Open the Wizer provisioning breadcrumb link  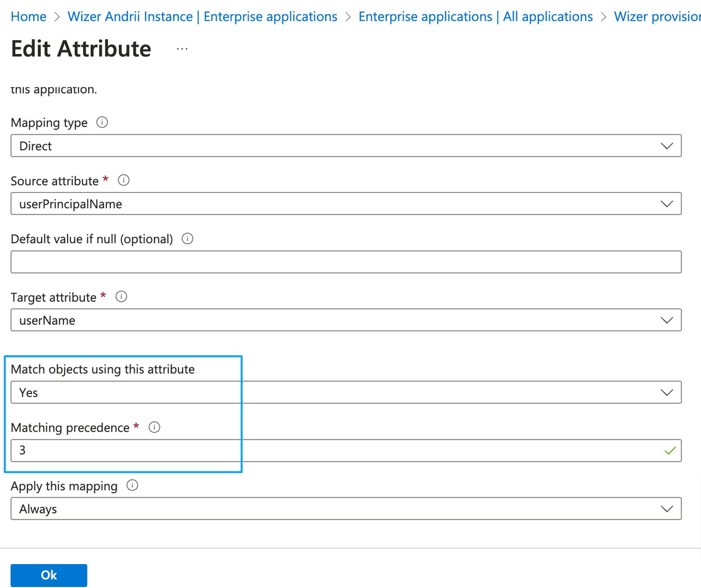657,16
